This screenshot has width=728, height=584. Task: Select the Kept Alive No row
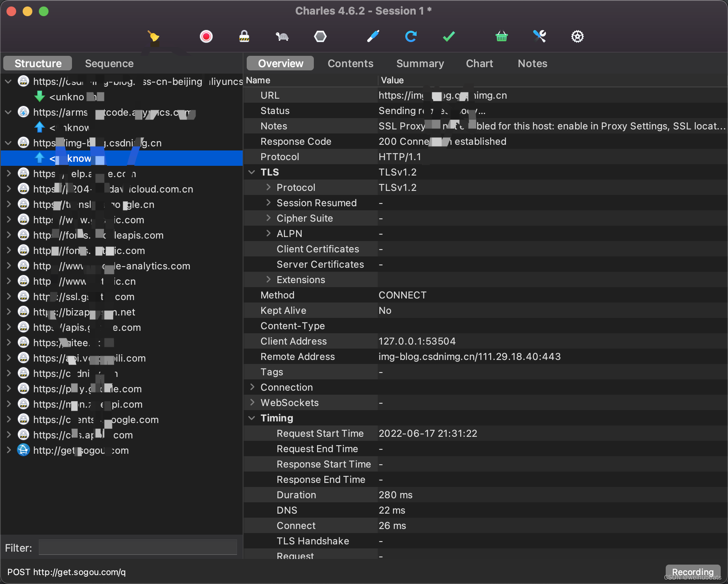(485, 311)
